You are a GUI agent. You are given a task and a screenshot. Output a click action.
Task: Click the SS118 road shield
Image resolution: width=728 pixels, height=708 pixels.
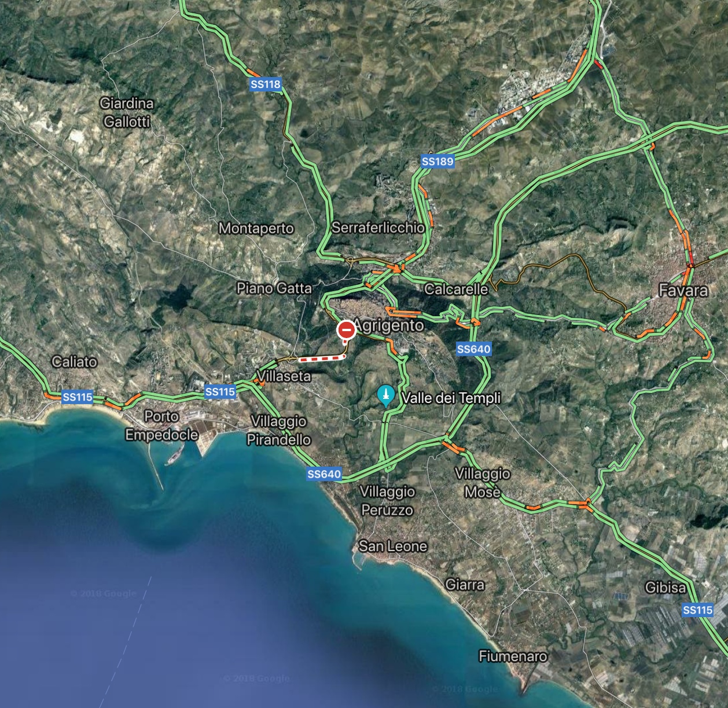pyautogui.click(x=266, y=85)
